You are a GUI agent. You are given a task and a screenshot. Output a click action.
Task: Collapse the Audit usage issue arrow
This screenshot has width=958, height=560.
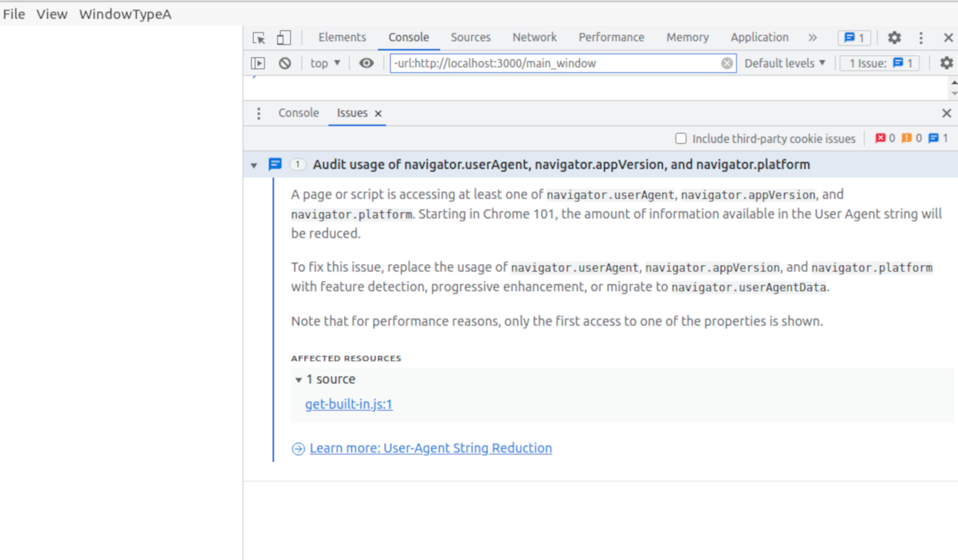[x=254, y=165]
